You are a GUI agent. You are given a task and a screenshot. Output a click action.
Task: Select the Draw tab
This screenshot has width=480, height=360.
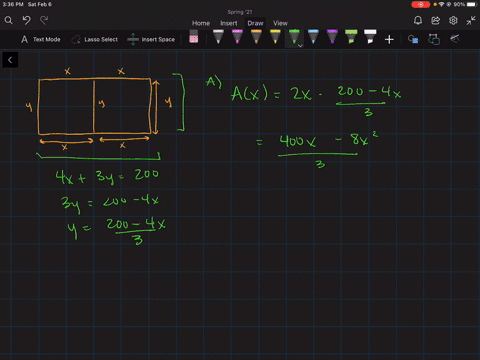pos(255,23)
